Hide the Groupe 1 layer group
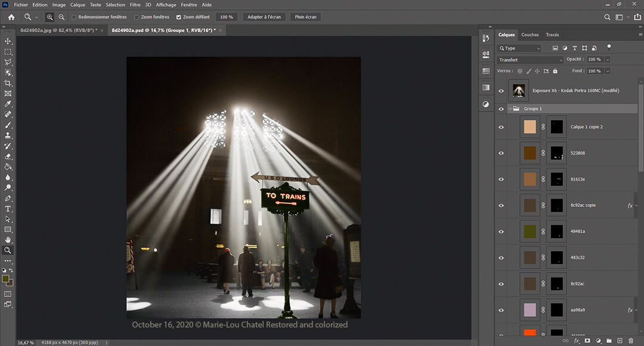644x346 pixels. tap(501, 109)
